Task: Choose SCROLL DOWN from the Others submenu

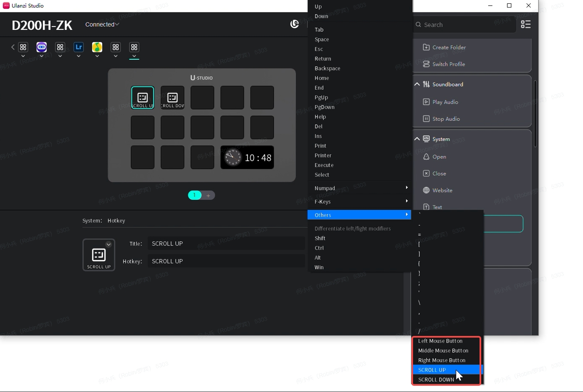Action: click(436, 380)
